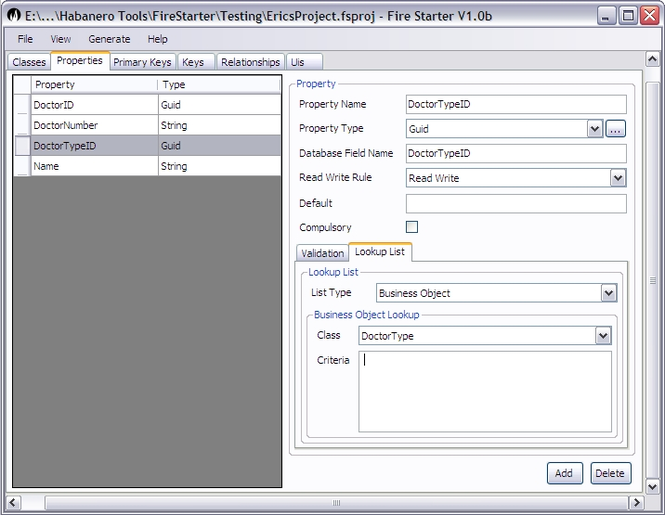Expand the Class combo box arrow
The width and height of the screenshot is (665, 515).
[x=603, y=336]
